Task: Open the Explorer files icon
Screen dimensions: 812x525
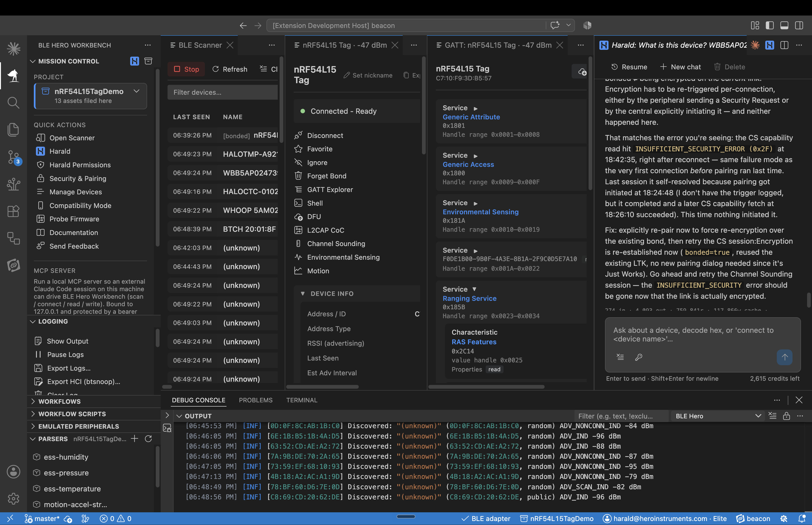Action: (x=13, y=129)
